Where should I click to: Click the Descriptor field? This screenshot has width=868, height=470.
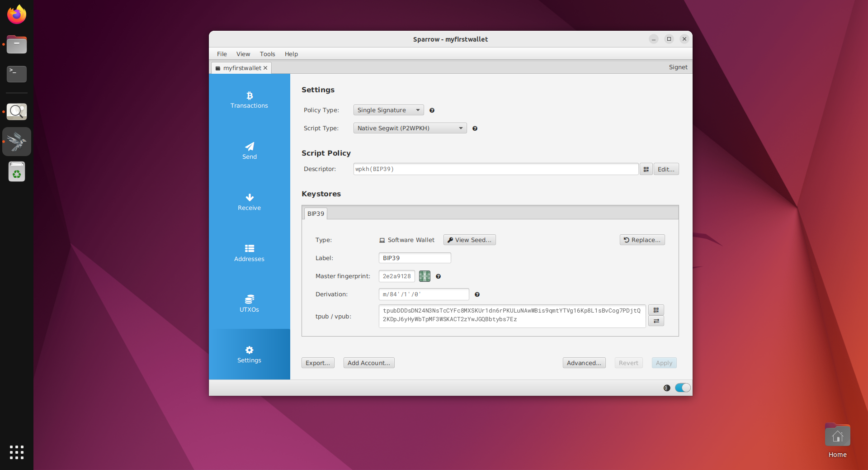click(495, 169)
